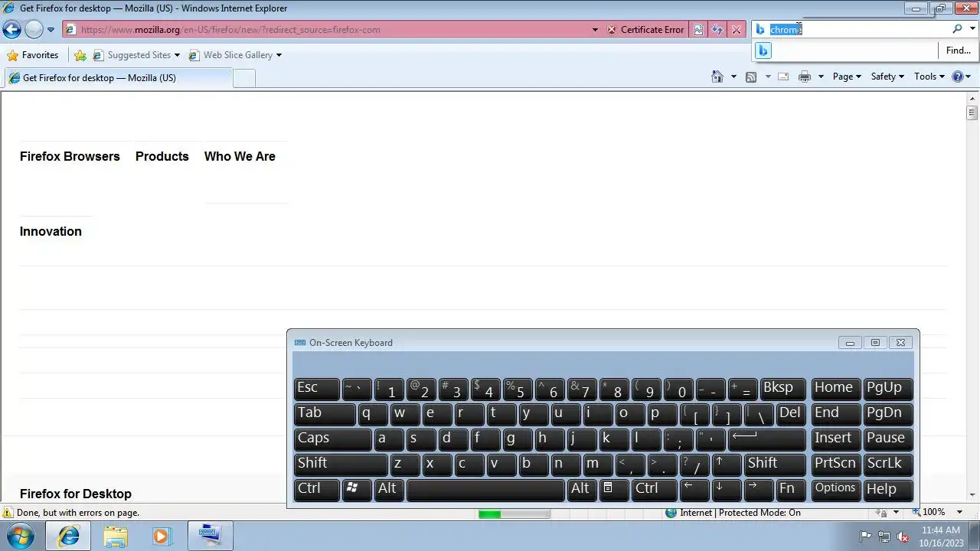Click the New Tab button
The height and width of the screenshot is (551, 980).
(243, 78)
